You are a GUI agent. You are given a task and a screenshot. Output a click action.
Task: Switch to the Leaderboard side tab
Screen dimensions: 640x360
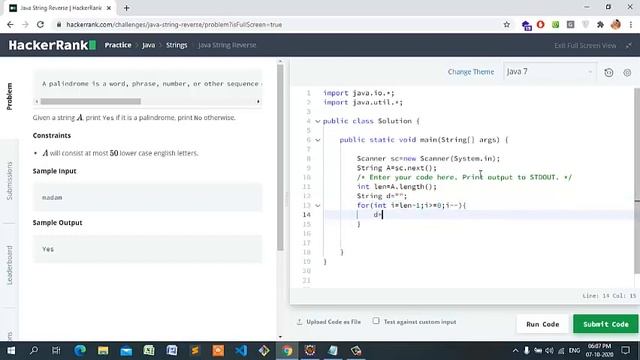9,265
